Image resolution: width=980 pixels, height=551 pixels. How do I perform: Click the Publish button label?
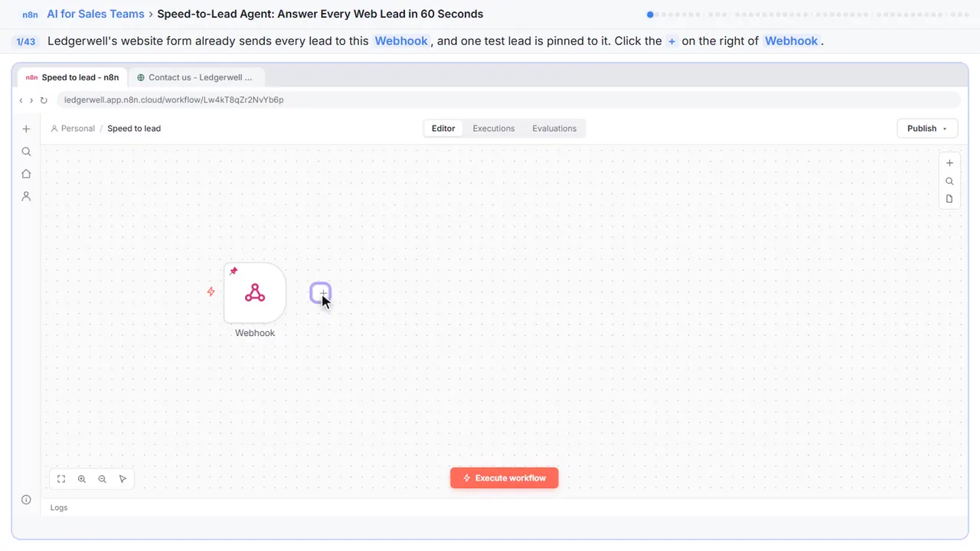(x=922, y=129)
